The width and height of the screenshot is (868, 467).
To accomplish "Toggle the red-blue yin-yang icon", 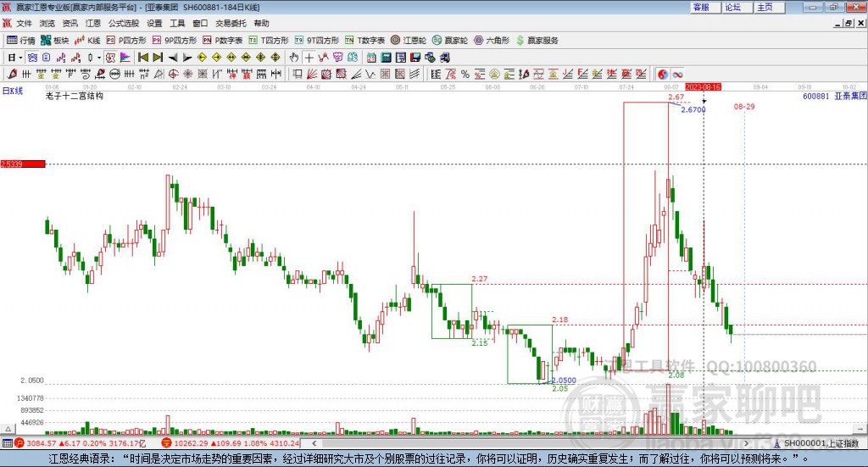I will tap(663, 74).
